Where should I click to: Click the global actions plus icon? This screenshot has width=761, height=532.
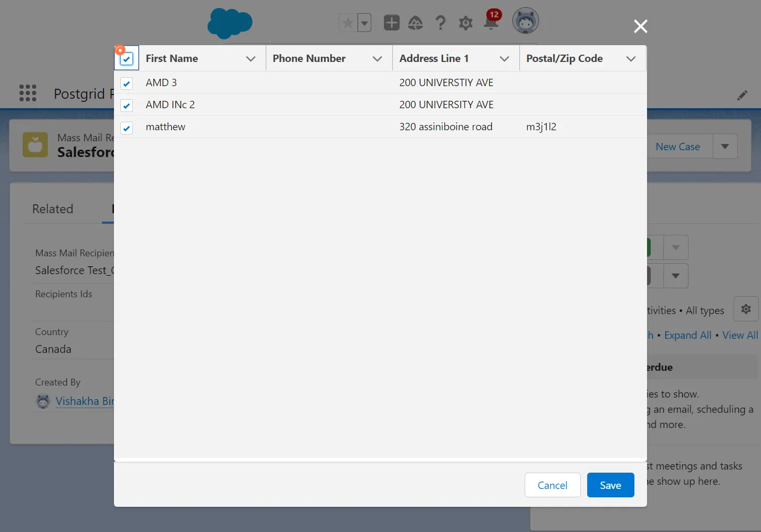coord(391,23)
